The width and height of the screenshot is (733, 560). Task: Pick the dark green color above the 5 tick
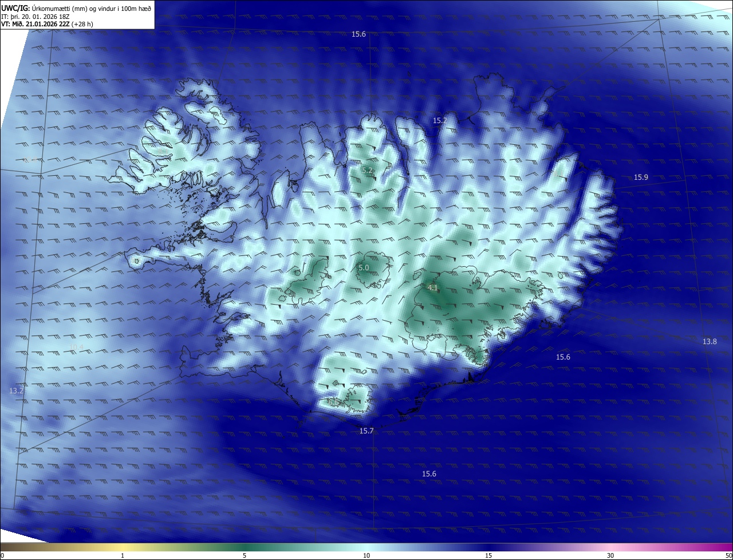tap(245, 547)
